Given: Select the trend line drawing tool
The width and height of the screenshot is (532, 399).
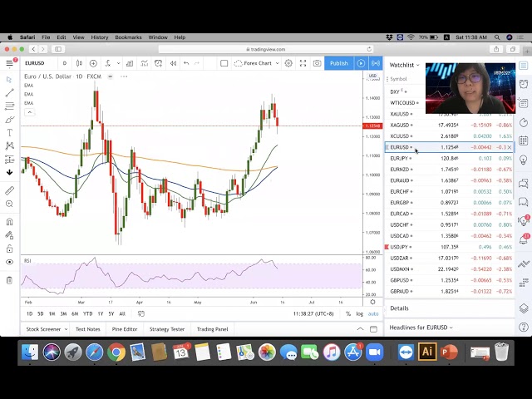Looking at the screenshot, I should (x=9, y=93).
